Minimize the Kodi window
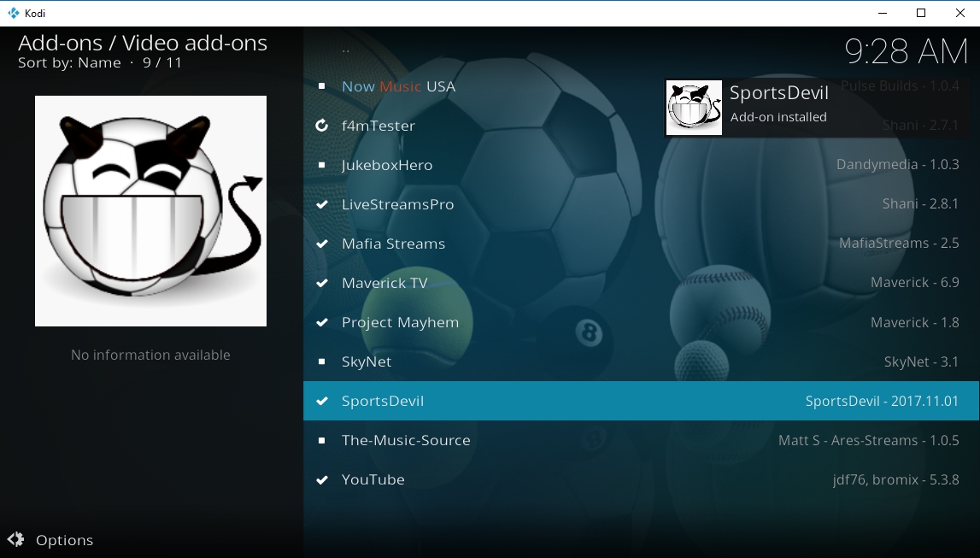This screenshot has width=980, height=558. click(x=883, y=13)
